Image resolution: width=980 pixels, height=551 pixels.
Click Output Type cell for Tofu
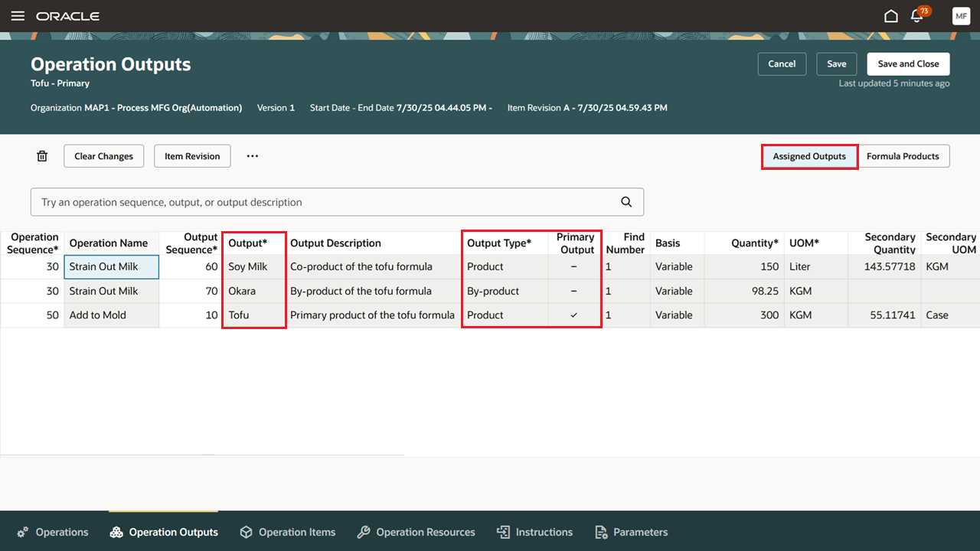(505, 315)
